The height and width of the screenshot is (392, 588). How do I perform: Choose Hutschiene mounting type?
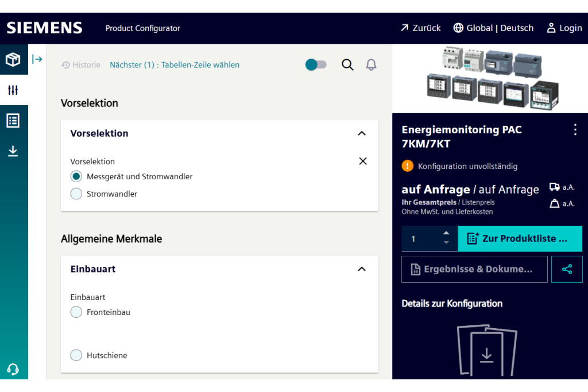pyautogui.click(x=76, y=355)
